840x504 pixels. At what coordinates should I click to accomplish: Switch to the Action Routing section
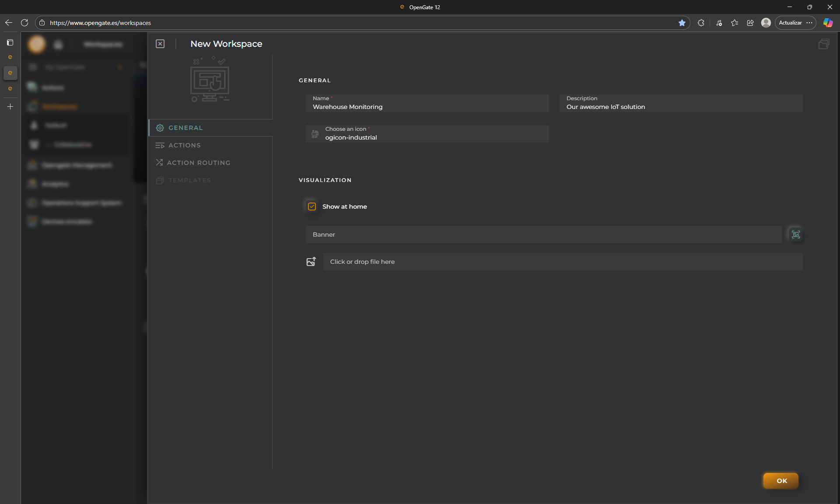pos(198,163)
